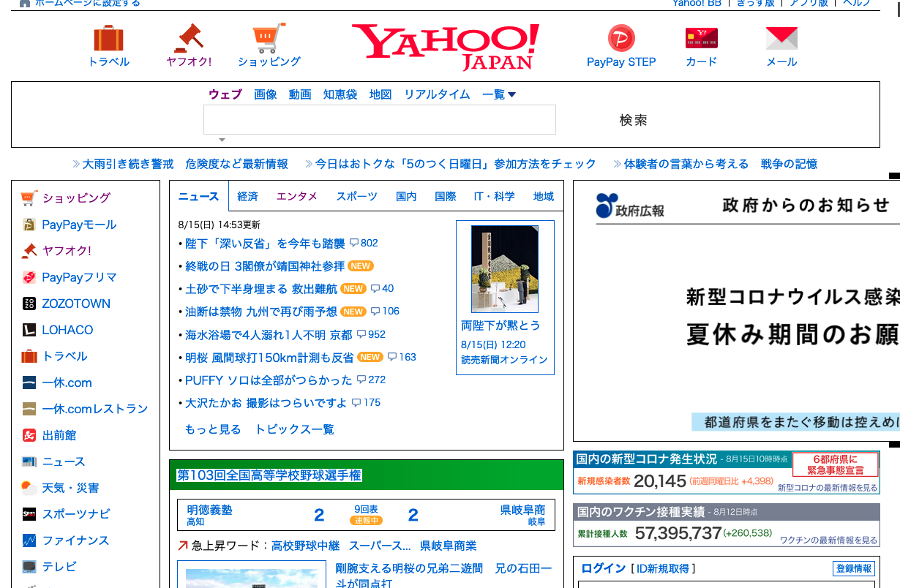Open ZOZOTOWN icon in left sidebar
The height and width of the screenshot is (588, 900).
tap(29, 304)
